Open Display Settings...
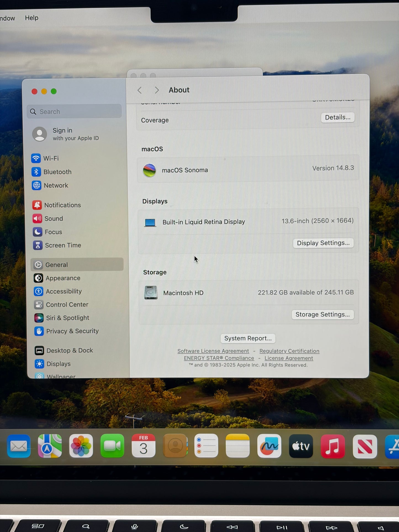Screen dimensions: 399x532 tap(323, 243)
